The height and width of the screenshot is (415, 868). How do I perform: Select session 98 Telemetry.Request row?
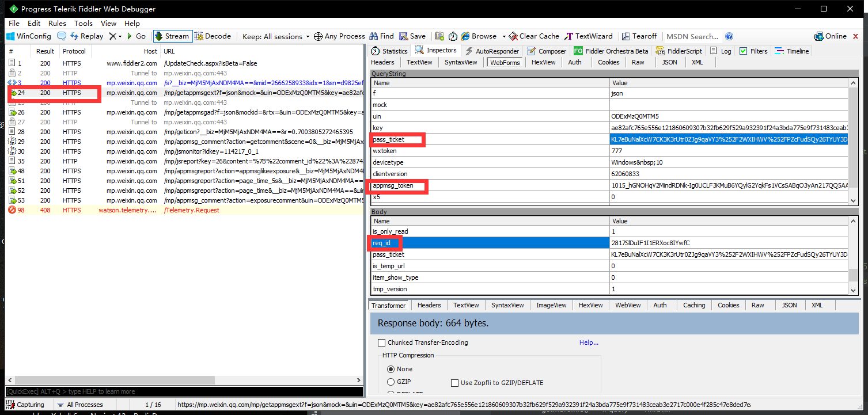point(184,210)
